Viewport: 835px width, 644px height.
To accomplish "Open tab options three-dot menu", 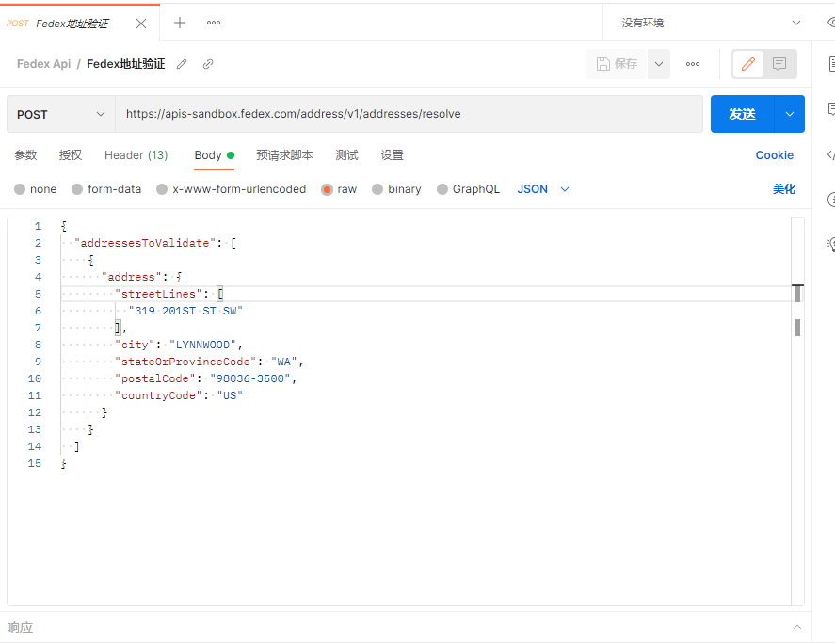I will coord(214,23).
